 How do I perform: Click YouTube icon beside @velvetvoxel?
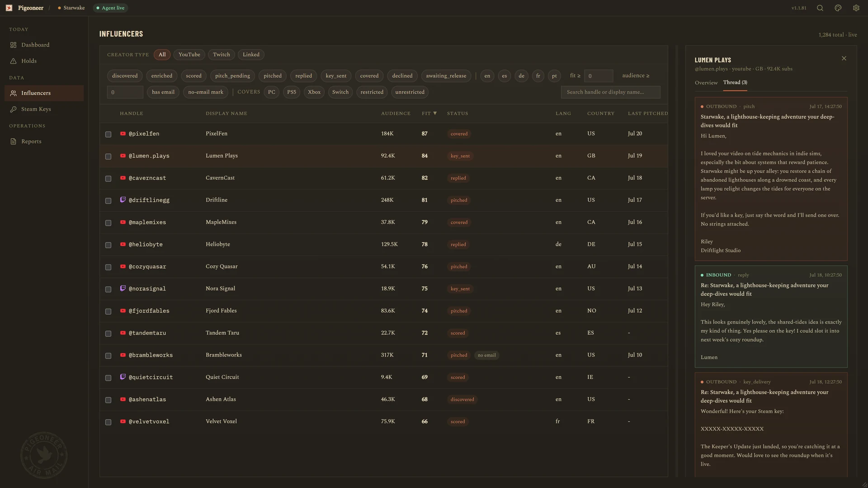coord(123,422)
